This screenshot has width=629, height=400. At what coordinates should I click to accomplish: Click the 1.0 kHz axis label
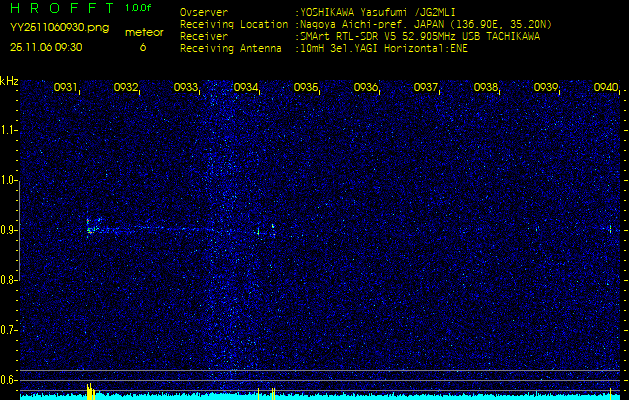coord(8,180)
